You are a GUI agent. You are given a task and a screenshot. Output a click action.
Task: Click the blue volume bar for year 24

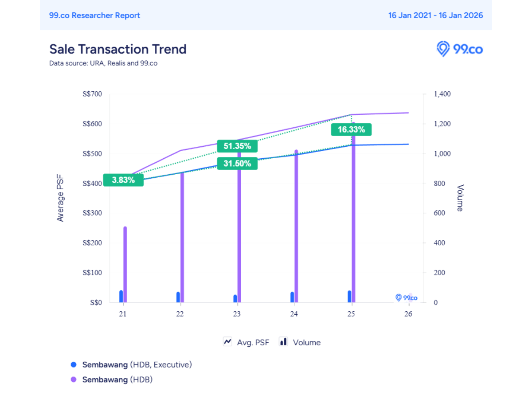coord(292,297)
